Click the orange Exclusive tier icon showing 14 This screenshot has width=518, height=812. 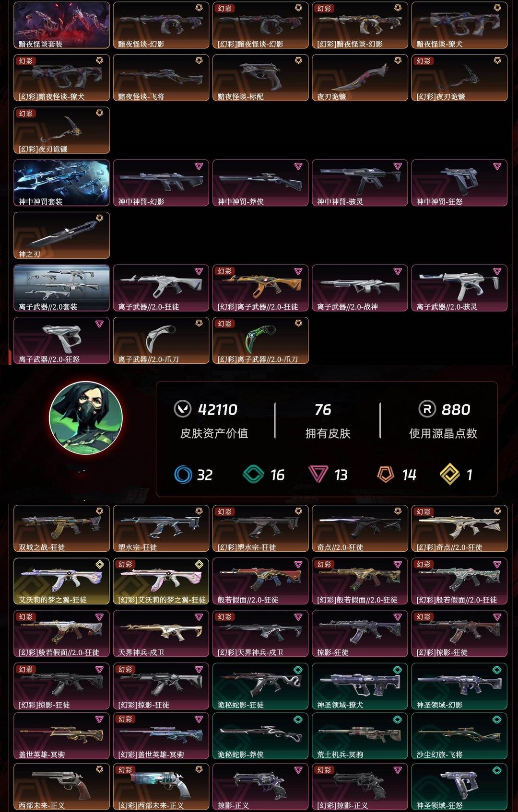click(385, 475)
